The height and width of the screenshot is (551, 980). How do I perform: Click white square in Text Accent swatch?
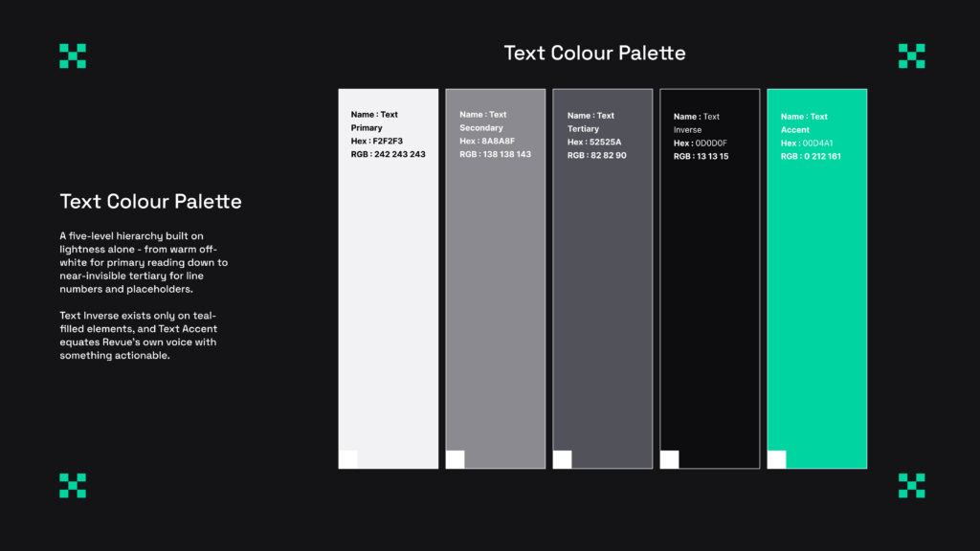777,459
